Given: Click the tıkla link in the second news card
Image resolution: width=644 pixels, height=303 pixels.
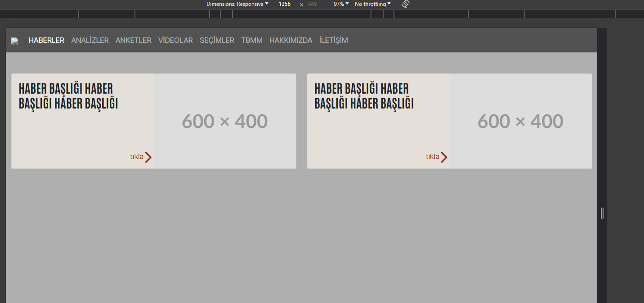Looking at the screenshot, I should point(433,157).
